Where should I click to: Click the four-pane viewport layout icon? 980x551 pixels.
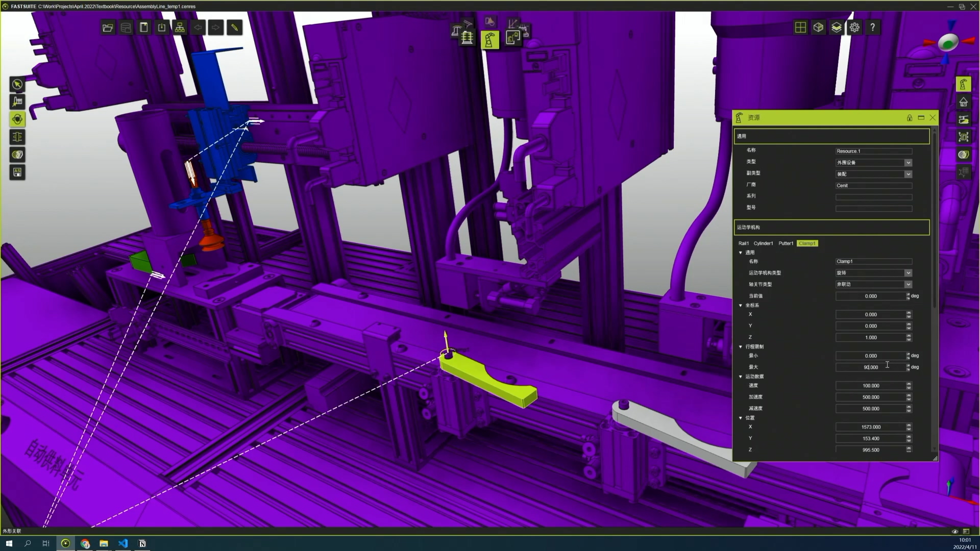pyautogui.click(x=800, y=28)
